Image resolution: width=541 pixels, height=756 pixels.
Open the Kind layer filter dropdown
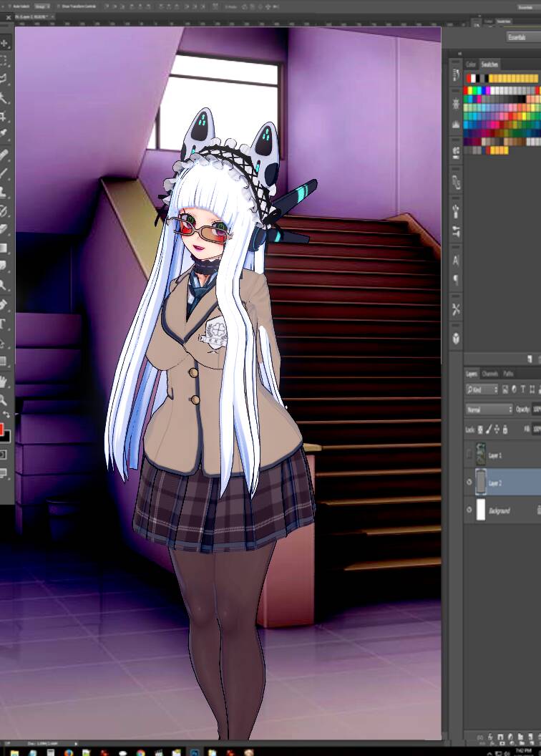(482, 389)
